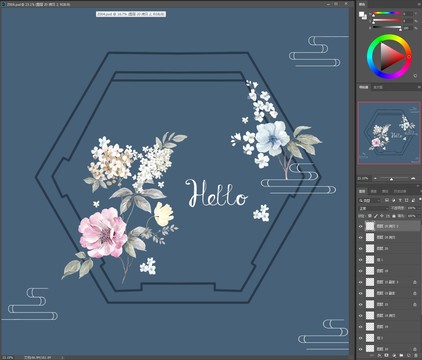This screenshot has width=422, height=360.
Task: Select the type layer filter icon
Action: 400,200
